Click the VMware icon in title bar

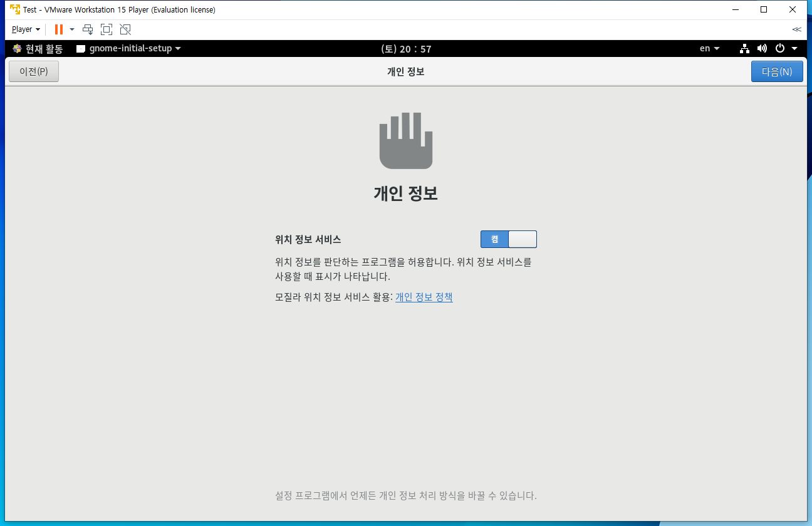[x=15, y=9]
